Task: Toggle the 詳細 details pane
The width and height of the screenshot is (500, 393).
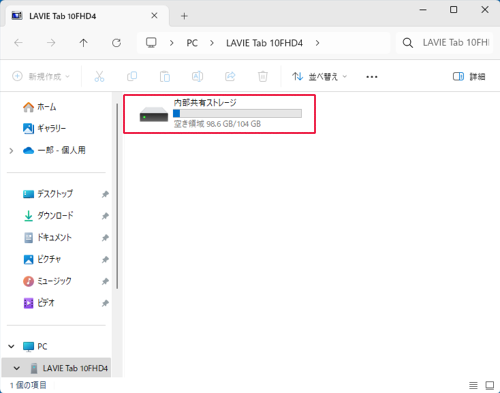Action: 469,77
